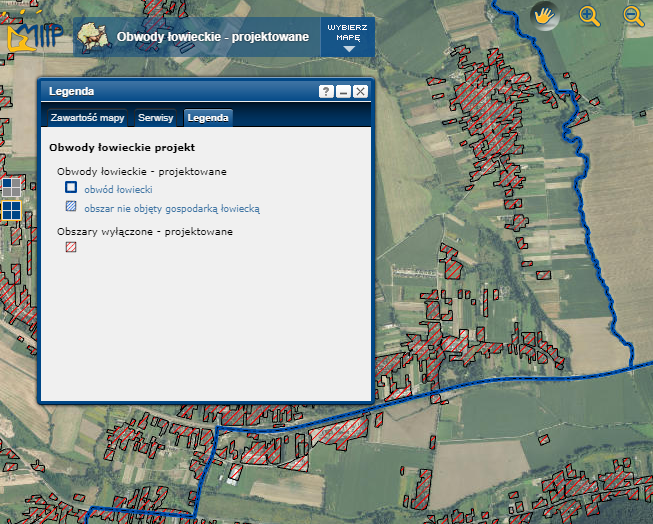Click the deer map theme icon

[x=93, y=37]
